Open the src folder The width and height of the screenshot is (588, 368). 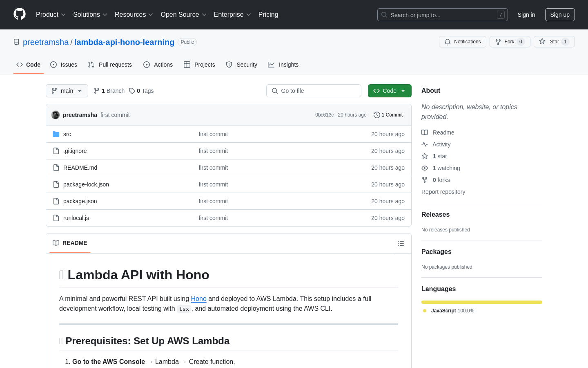point(67,134)
